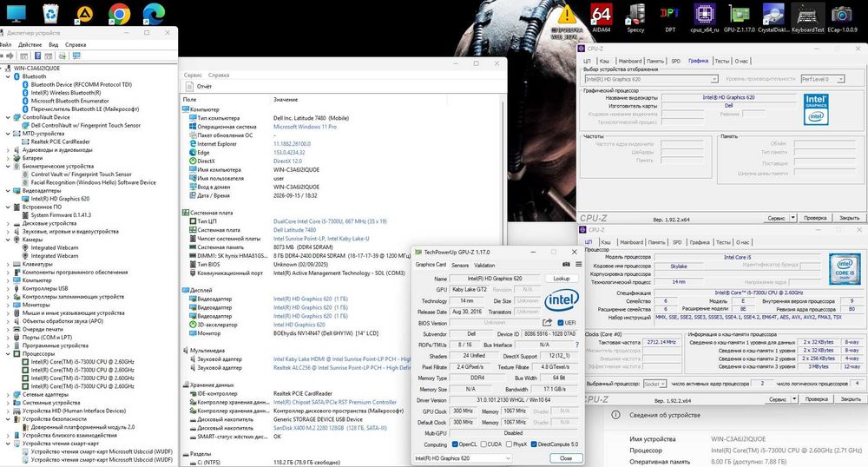
Task: Open the Microsoft Windows 11 Pro link
Action: click(x=305, y=127)
